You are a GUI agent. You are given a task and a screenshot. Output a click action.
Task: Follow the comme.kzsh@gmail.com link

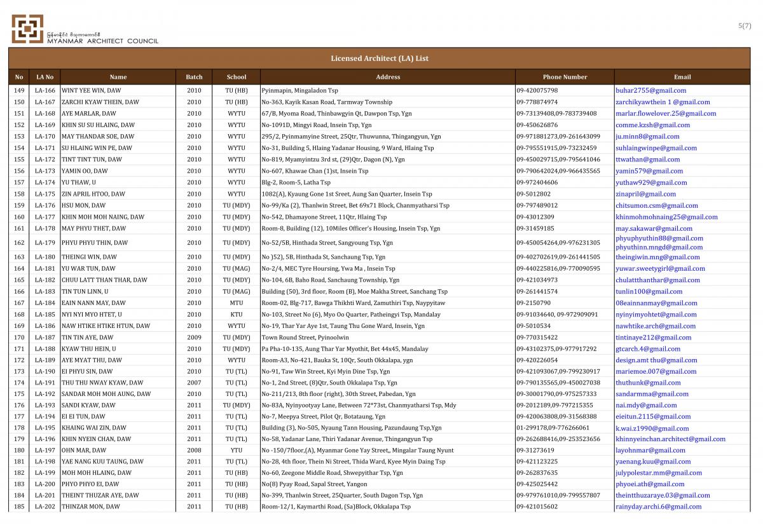tap(652, 125)
